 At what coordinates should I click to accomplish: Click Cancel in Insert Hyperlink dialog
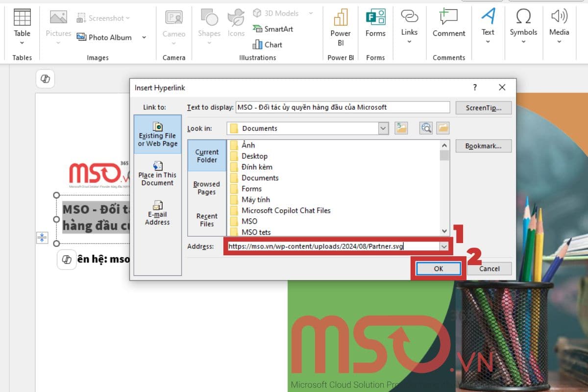(x=490, y=269)
